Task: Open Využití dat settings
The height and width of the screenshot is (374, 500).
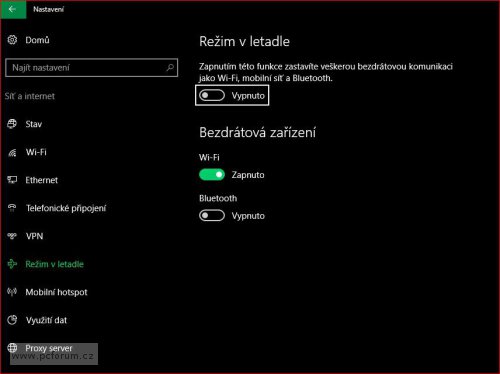Action: pyautogui.click(x=46, y=320)
